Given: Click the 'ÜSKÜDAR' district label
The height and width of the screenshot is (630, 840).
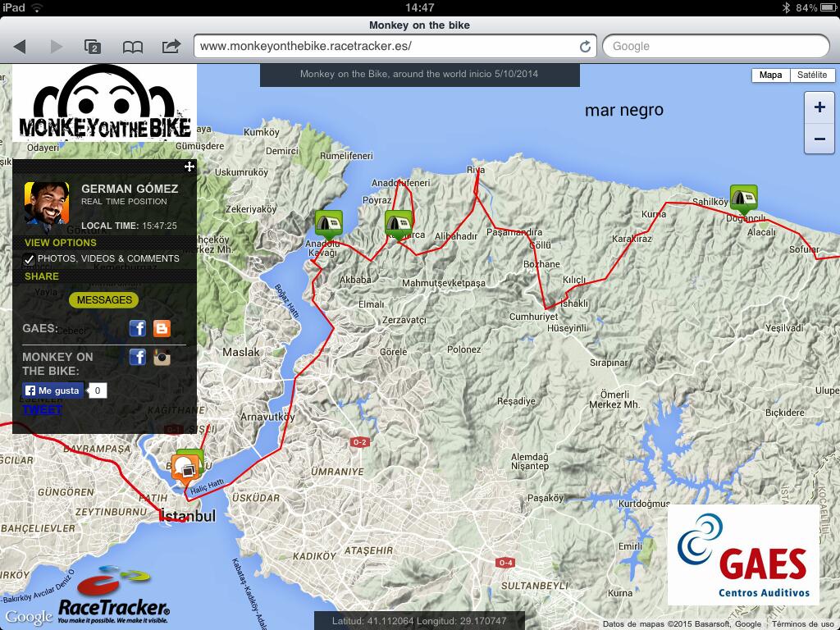Looking at the screenshot, I should click(x=256, y=498).
